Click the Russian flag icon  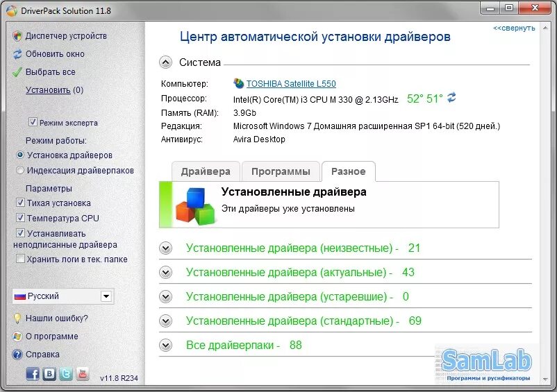pos(20,296)
